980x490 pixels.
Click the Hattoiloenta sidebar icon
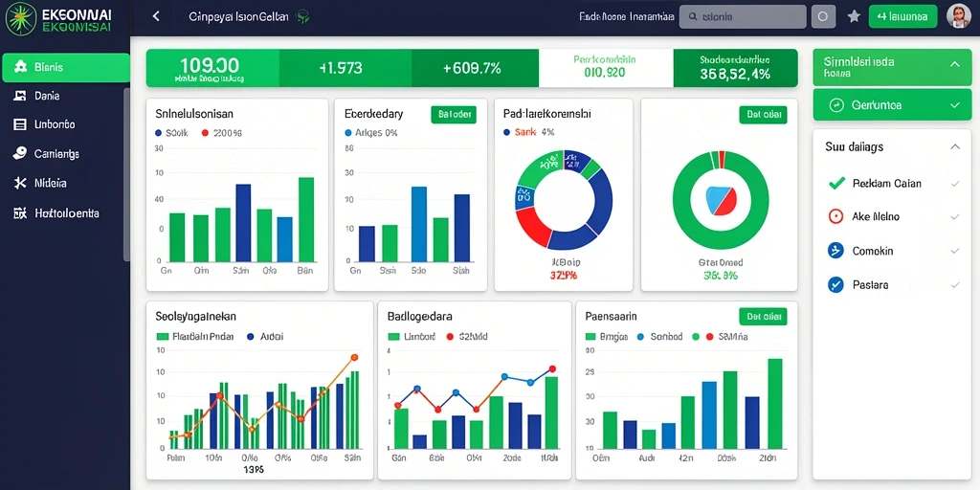20,213
